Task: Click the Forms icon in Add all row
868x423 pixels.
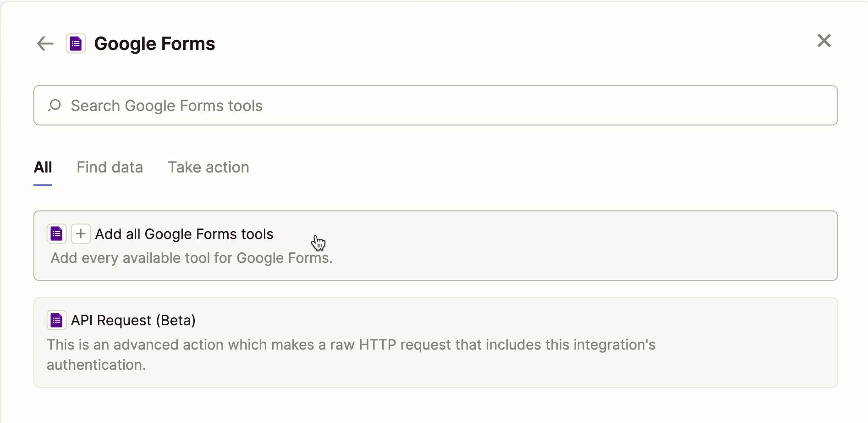Action: 56,234
